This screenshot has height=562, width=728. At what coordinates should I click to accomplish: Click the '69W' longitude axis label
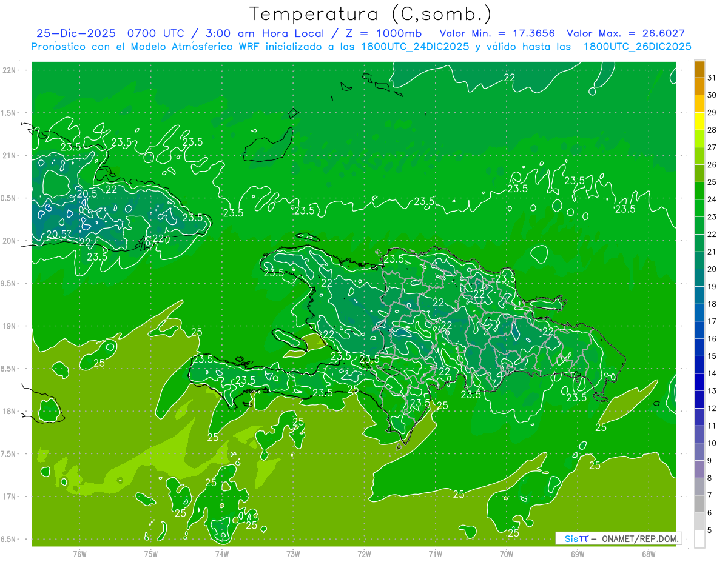click(578, 554)
